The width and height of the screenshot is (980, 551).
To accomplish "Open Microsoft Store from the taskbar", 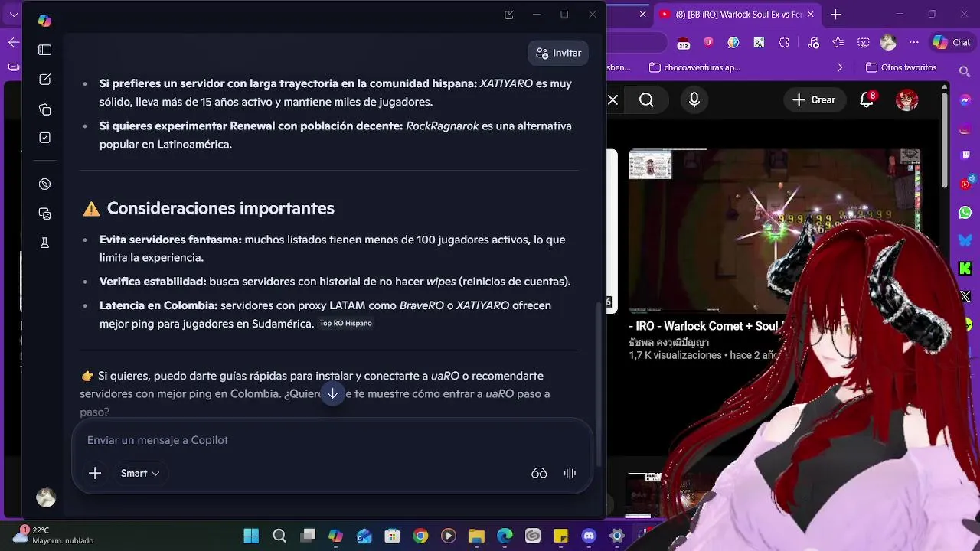I will pyautogui.click(x=392, y=536).
